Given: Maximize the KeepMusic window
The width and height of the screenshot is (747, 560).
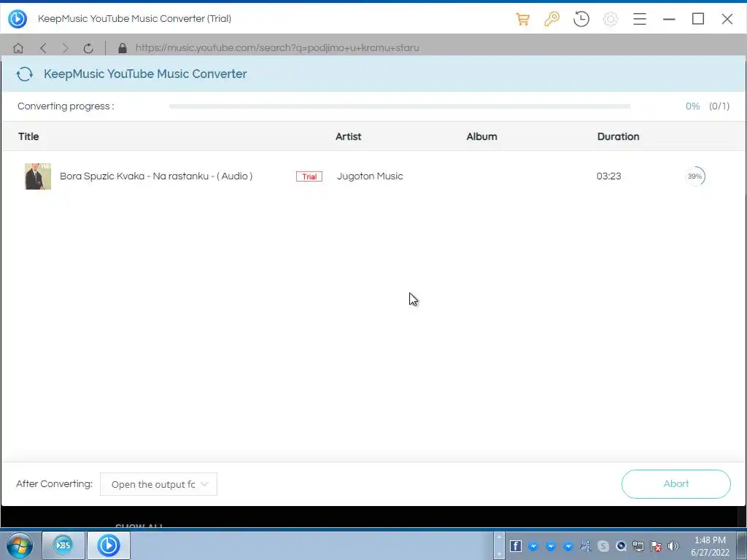Looking at the screenshot, I should tap(698, 19).
